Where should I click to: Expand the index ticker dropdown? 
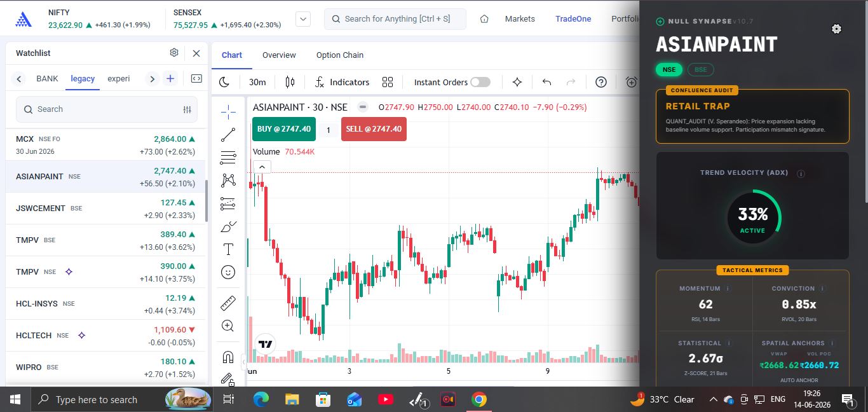pos(303,19)
